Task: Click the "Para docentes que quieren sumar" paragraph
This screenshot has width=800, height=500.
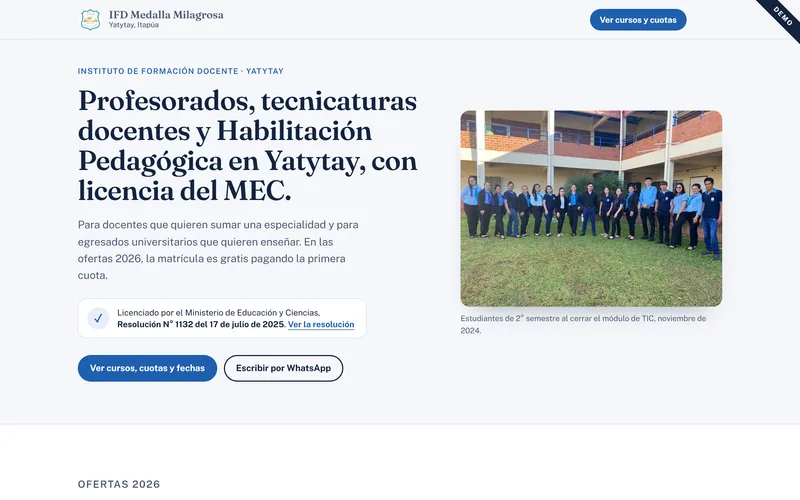Action: pyautogui.click(x=218, y=250)
